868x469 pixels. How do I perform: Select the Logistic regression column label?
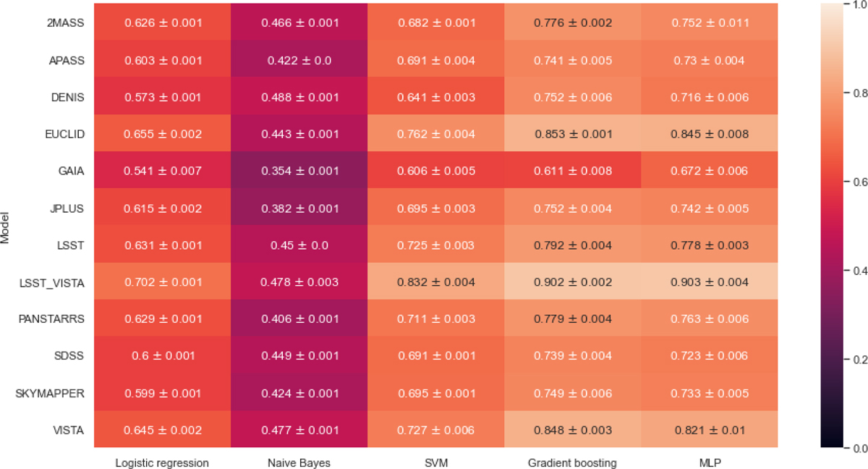(x=163, y=462)
